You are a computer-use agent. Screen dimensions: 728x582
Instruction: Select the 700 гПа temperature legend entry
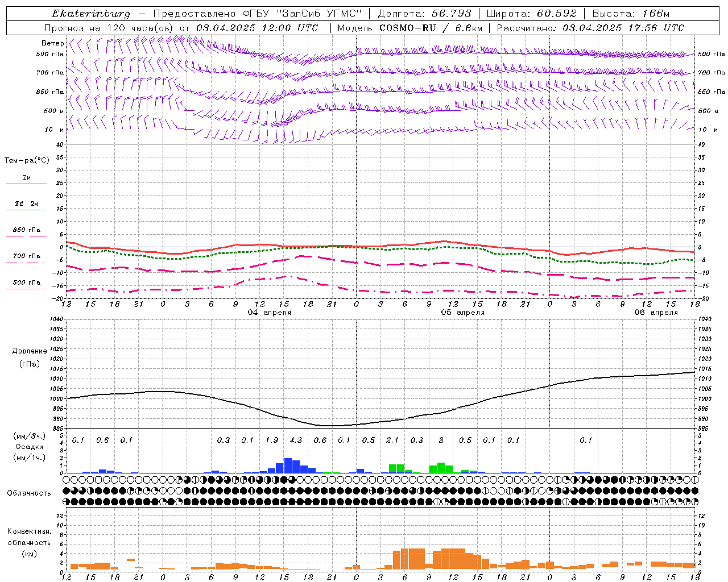26,256
